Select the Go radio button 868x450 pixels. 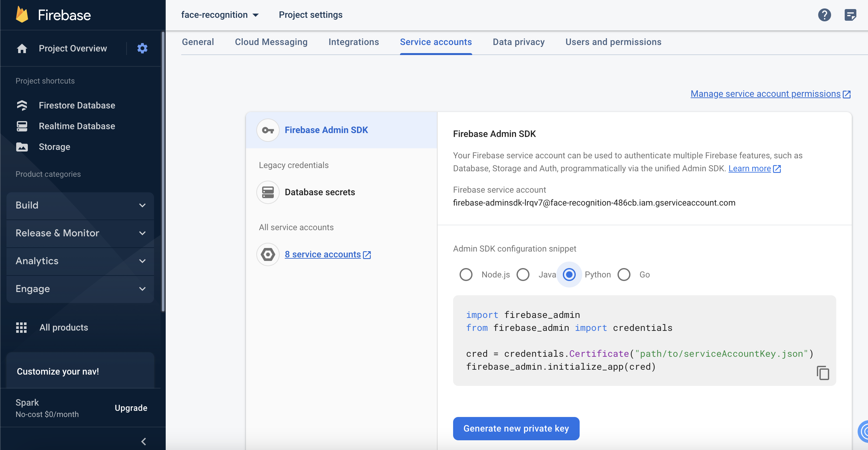(x=623, y=275)
